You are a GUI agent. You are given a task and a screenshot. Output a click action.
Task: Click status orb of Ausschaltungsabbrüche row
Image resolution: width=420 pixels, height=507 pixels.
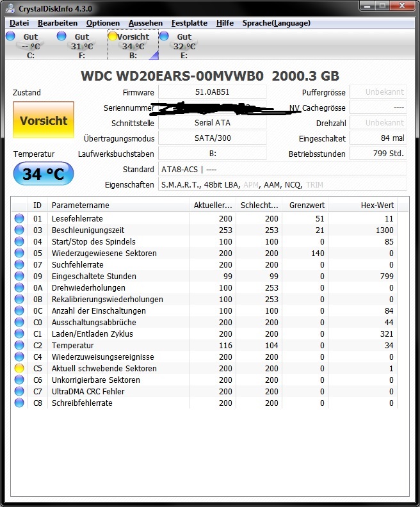pos(19,322)
